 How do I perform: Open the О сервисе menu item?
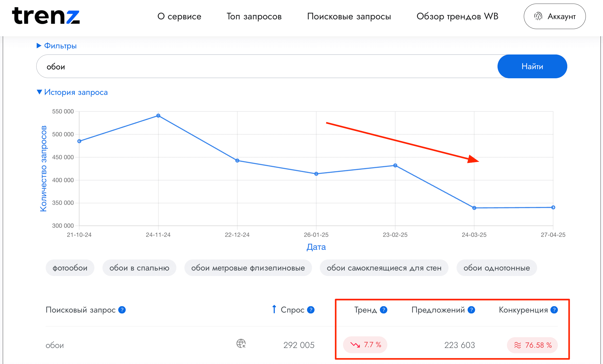pyautogui.click(x=179, y=16)
